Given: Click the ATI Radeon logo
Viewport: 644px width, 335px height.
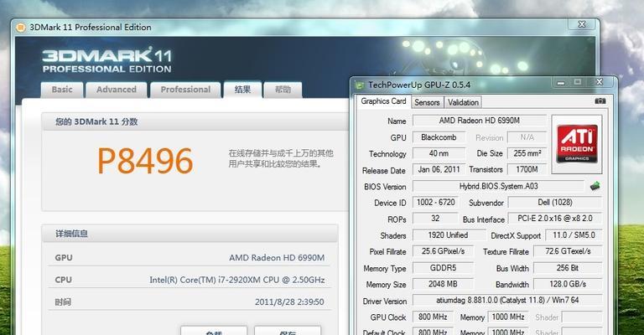Looking at the screenshot, I should pyautogui.click(x=577, y=144).
